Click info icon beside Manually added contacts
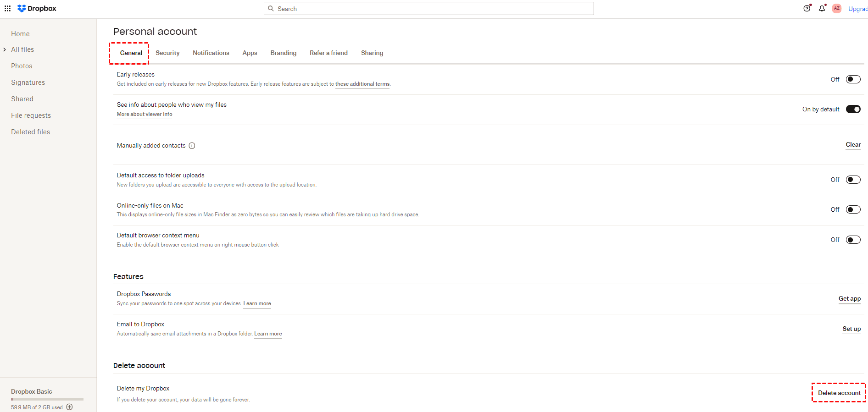This screenshot has width=868, height=412. click(192, 146)
